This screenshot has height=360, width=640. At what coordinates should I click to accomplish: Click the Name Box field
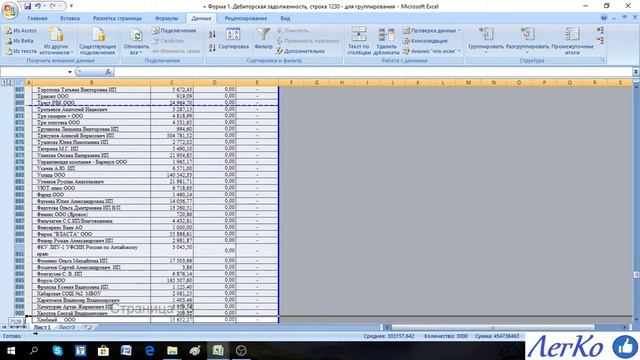[x=34, y=72]
